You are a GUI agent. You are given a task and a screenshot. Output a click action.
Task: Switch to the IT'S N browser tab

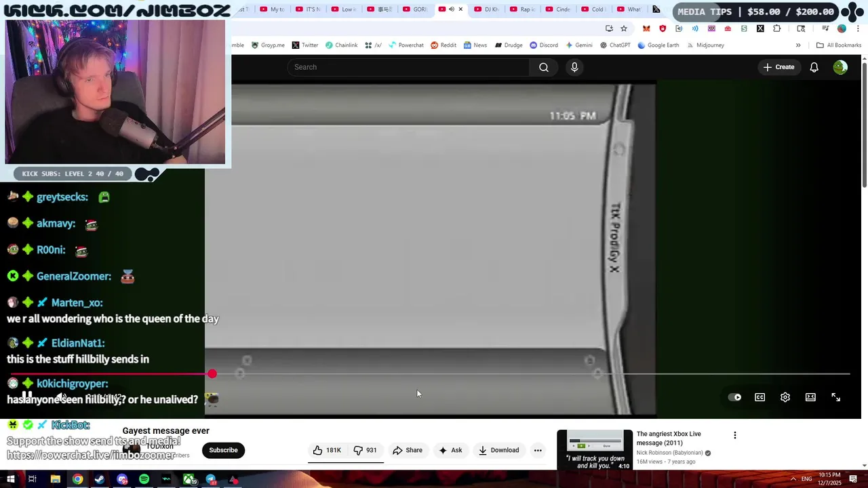pyautogui.click(x=309, y=9)
